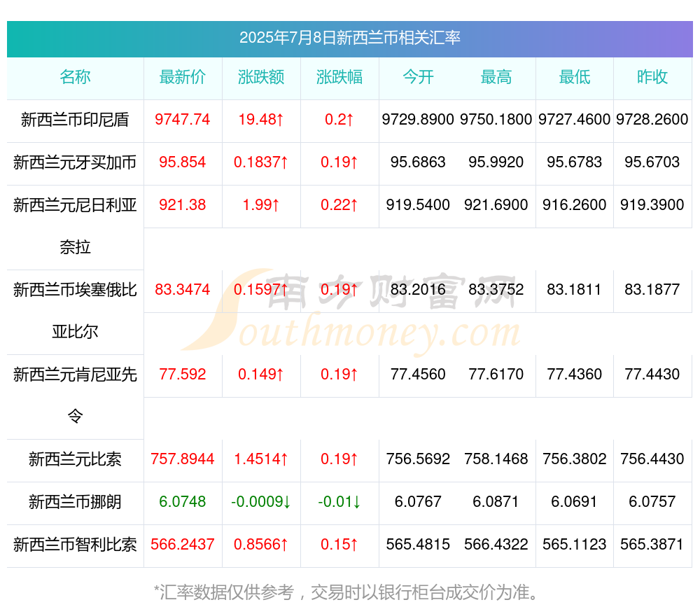
Task: Click the green percentage -0.01↓
Action: (x=339, y=501)
